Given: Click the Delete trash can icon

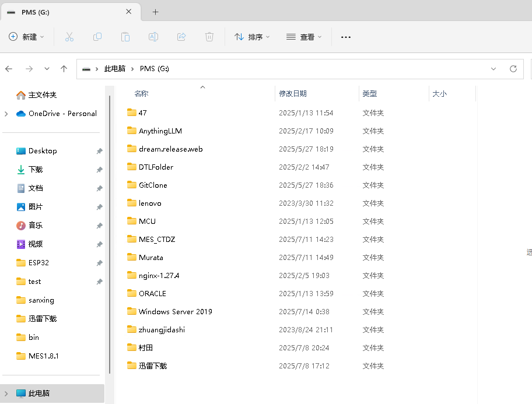Looking at the screenshot, I should 209,37.
